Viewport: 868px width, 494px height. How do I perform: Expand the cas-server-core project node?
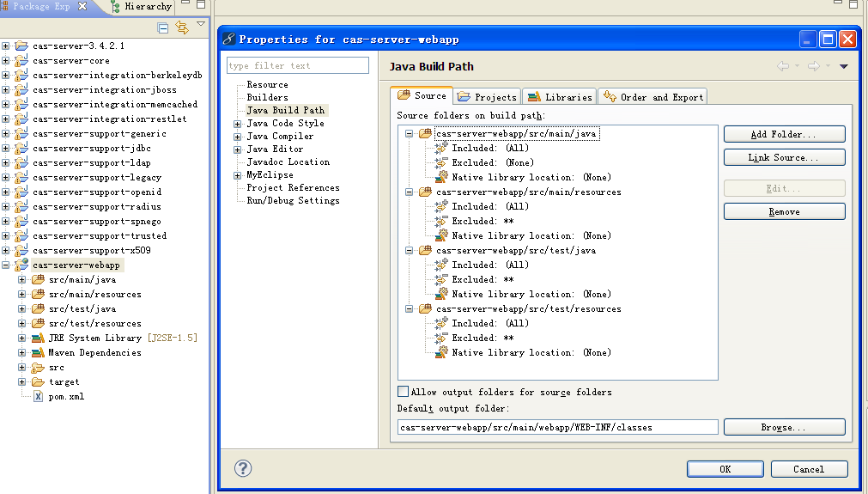coord(5,60)
